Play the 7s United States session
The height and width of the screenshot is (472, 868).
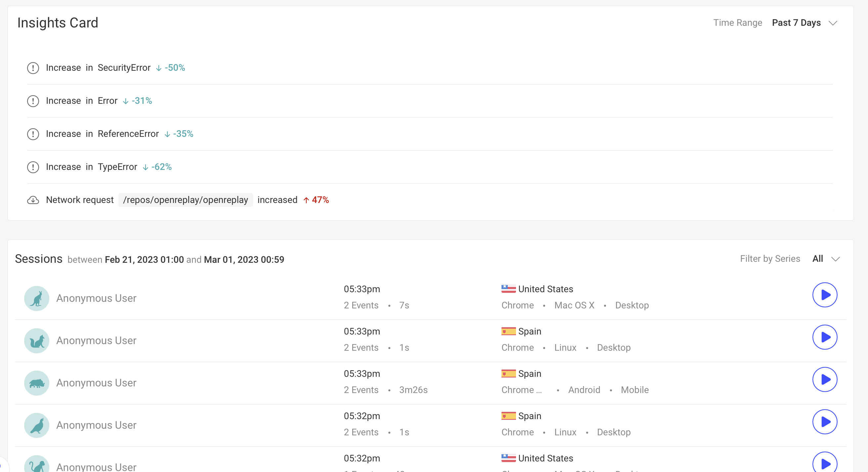click(825, 295)
